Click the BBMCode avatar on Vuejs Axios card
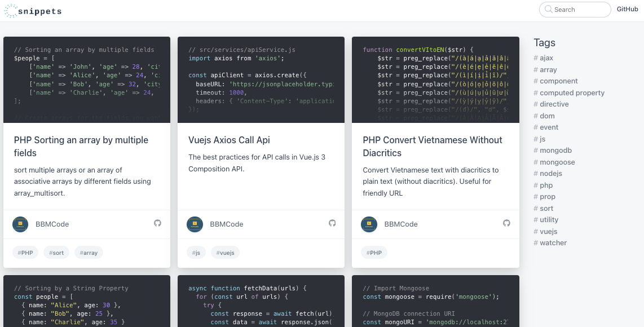Image resolution: width=644 pixels, height=327 pixels. (195, 224)
